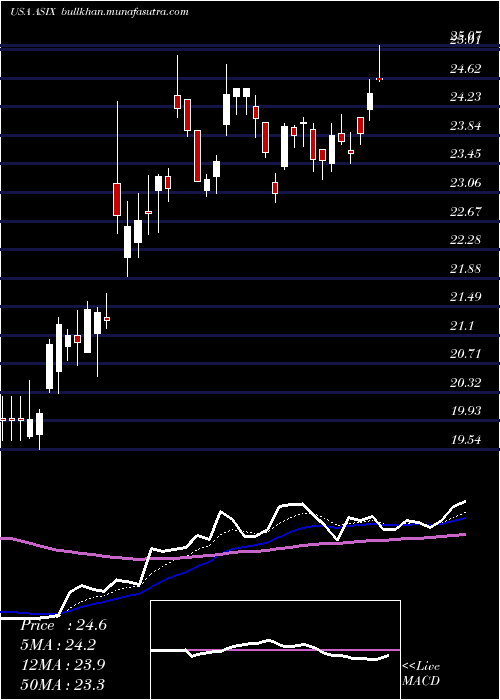The width and height of the screenshot is (500, 700).
Task: Click the tall red candle near 23.45
Action: pyautogui.click(x=197, y=156)
